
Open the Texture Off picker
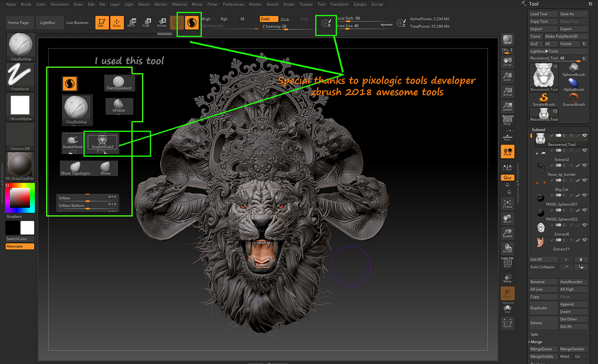pos(20,137)
